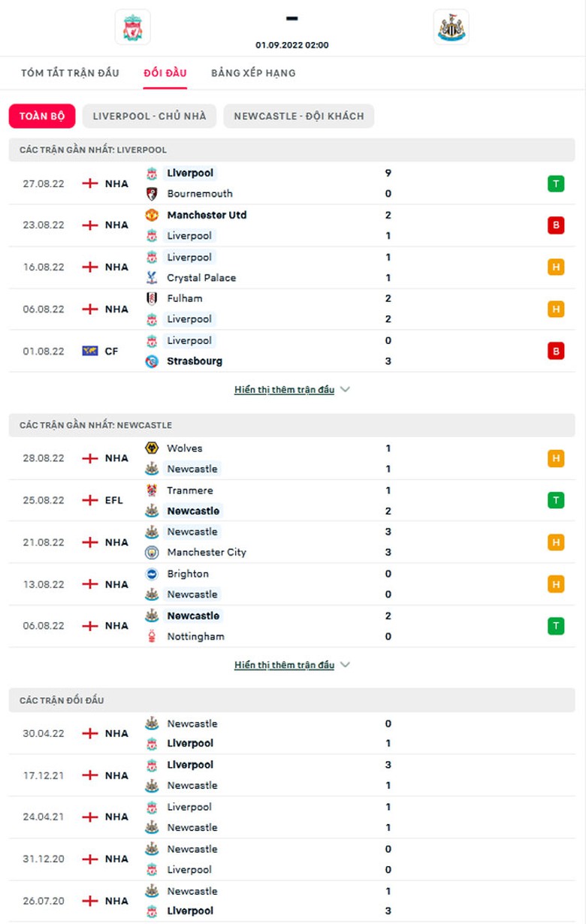
Task: Expand more Liverpool recent matches
Action: (x=291, y=390)
